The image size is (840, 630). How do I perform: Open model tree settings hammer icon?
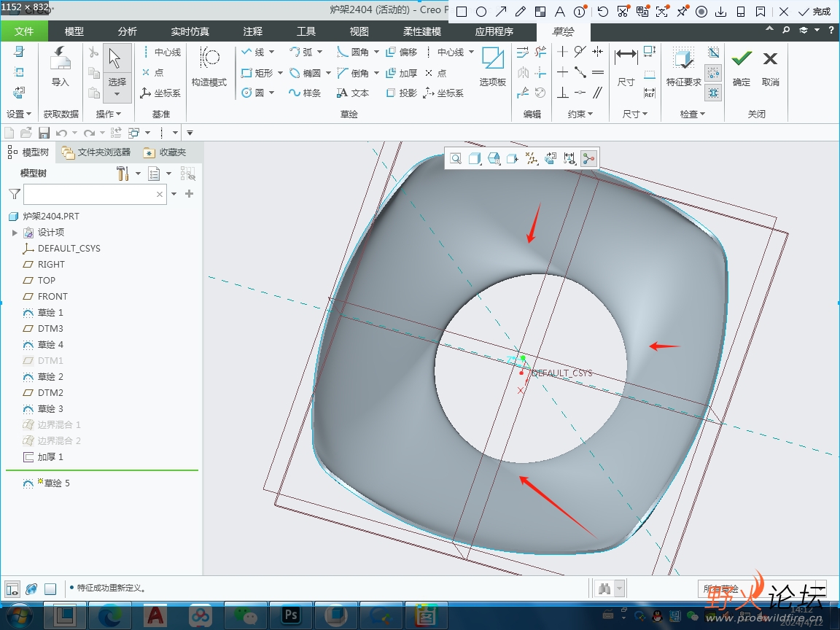coord(122,173)
